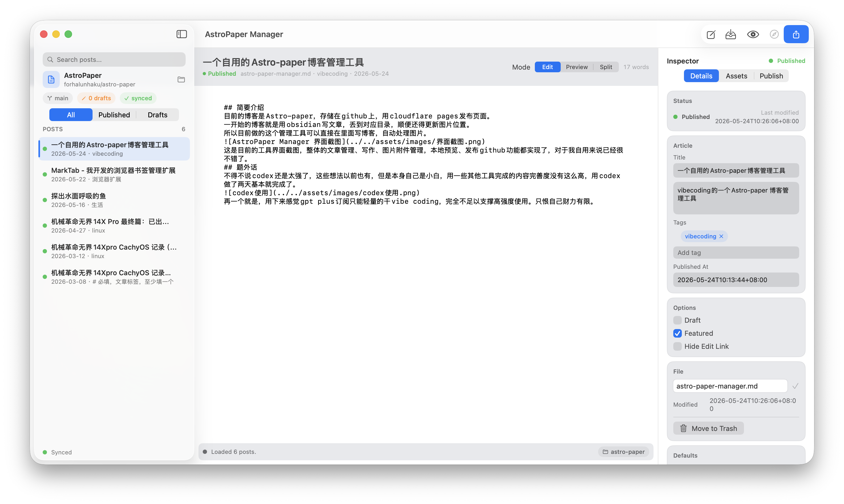Select post 'MarkTab - 我开发的浏览器书签管理扩展'

(x=114, y=175)
